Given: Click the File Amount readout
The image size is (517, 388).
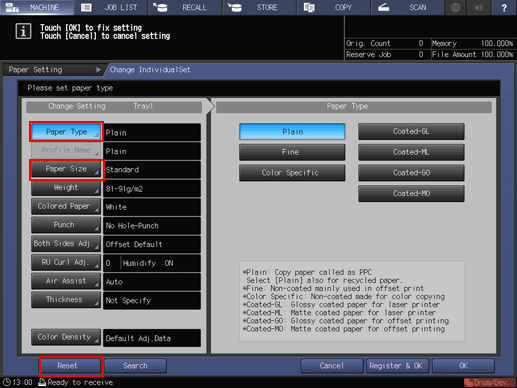Looking at the screenshot, I should click(472, 55).
